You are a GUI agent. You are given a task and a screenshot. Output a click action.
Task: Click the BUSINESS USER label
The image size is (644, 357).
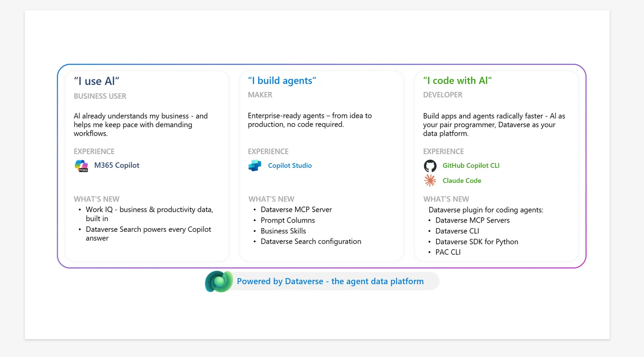point(100,96)
